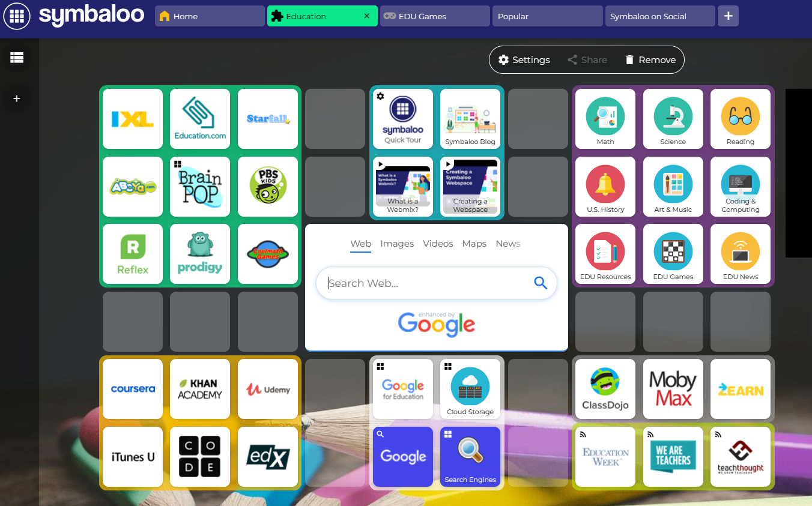Open the BrainPOP tile

pos(200,187)
